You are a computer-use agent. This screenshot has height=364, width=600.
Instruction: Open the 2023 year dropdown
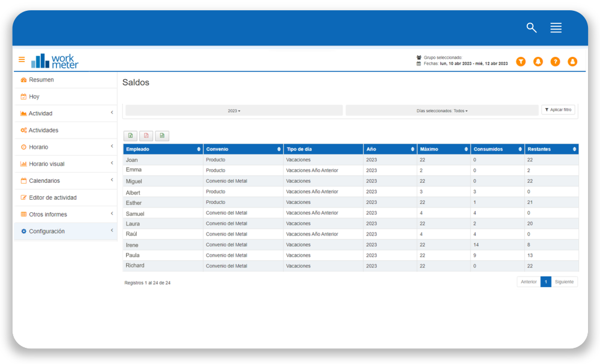coord(234,111)
